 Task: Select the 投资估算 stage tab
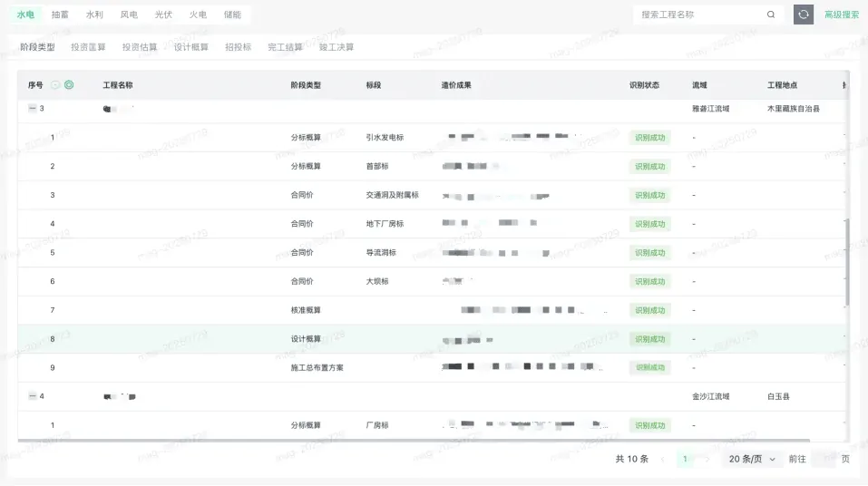click(140, 47)
